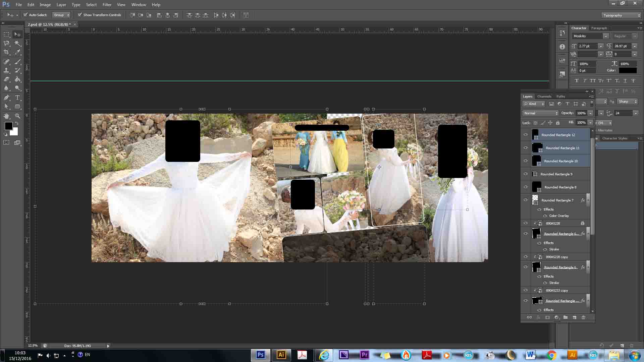Viewport: 644px width, 362px height.
Task: Select the Zoom tool
Action: pos(17,116)
